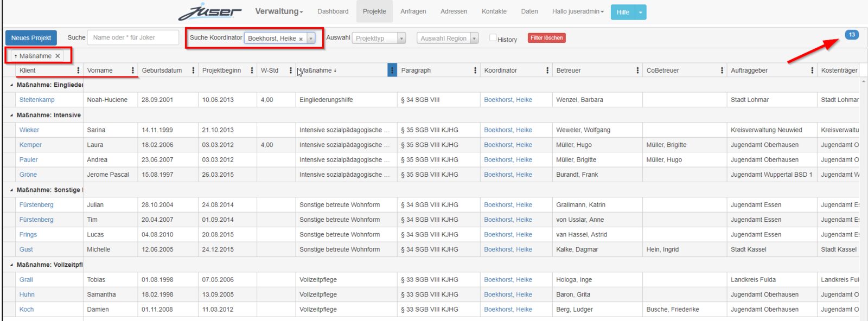Sort by the Klient column header
The image size is (868, 321).
(28, 70)
